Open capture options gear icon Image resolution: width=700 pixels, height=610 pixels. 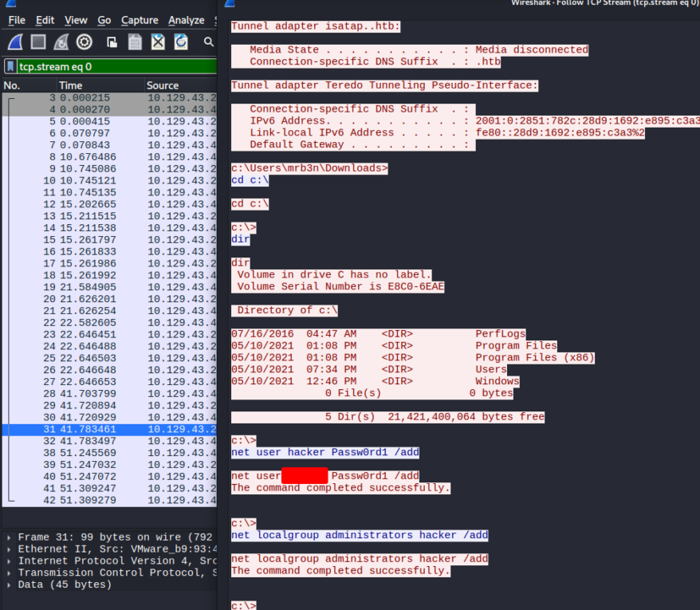pos(84,41)
